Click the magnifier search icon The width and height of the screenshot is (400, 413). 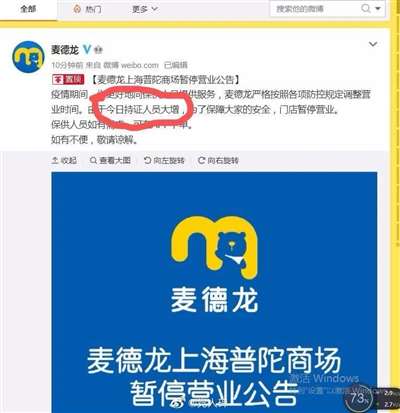(365, 8)
